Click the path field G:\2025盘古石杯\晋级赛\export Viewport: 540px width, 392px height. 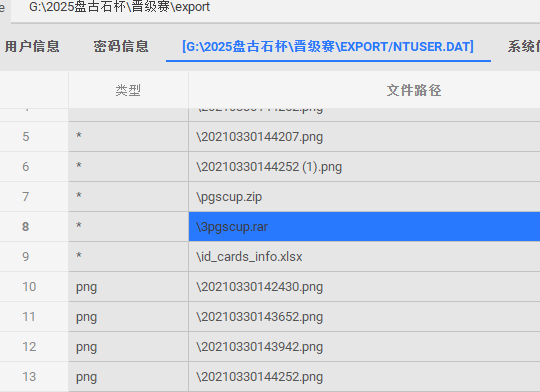pyautogui.click(x=120, y=7)
